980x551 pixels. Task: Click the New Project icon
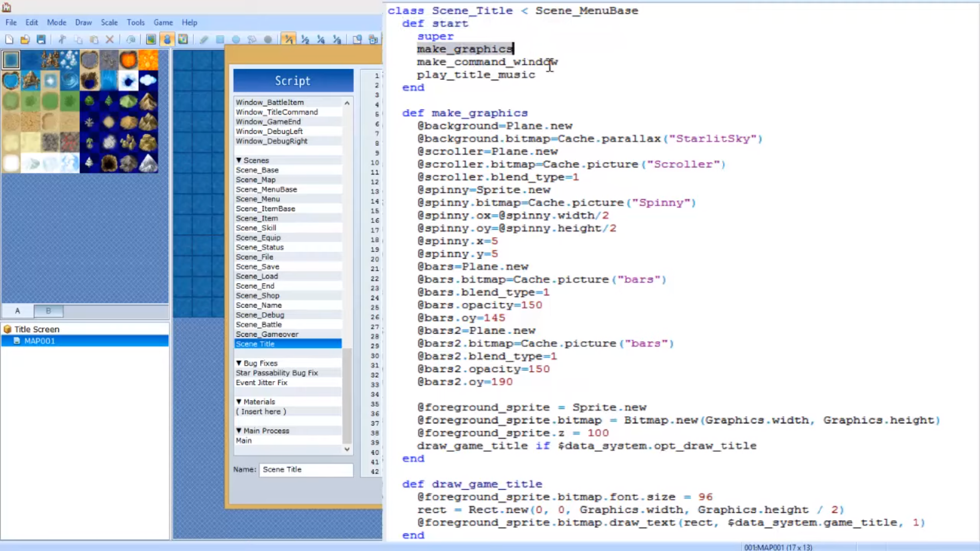[x=9, y=39]
